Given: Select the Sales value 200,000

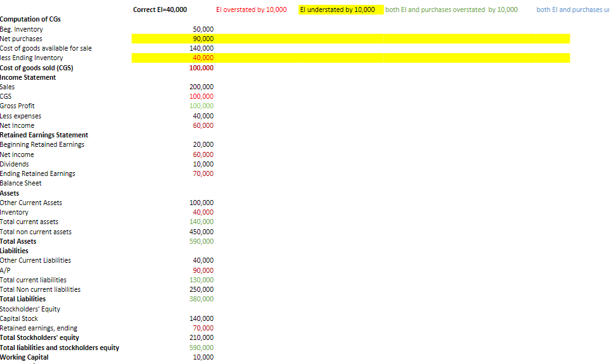Looking at the screenshot, I should [202, 87].
